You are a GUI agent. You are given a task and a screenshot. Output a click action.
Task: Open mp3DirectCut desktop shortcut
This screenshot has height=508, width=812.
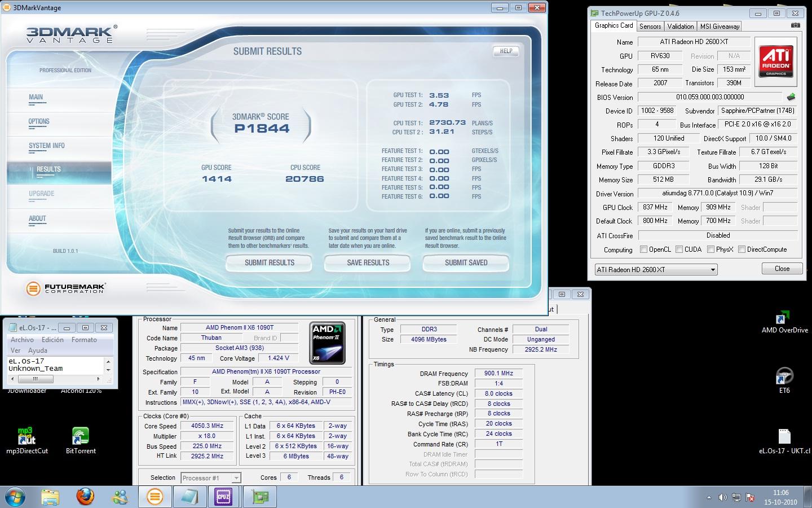click(x=27, y=441)
